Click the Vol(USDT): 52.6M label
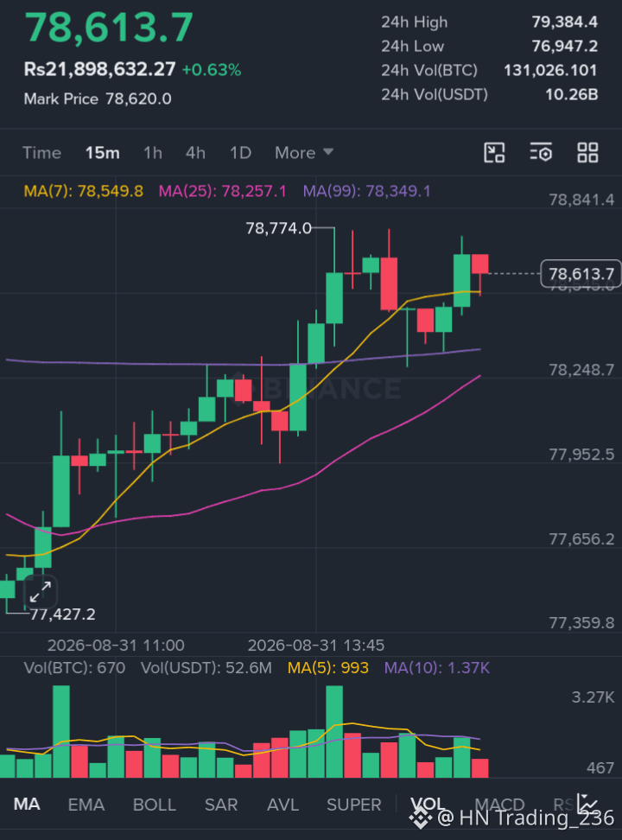 pos(206,667)
